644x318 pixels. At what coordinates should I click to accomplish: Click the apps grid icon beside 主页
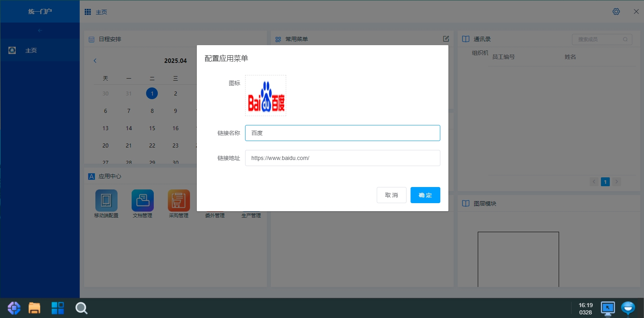tap(88, 12)
